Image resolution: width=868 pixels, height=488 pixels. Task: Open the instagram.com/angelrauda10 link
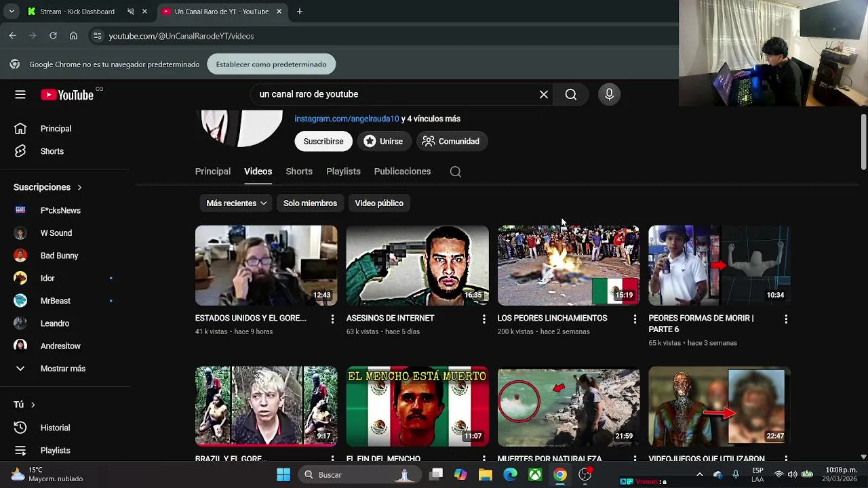point(347,119)
